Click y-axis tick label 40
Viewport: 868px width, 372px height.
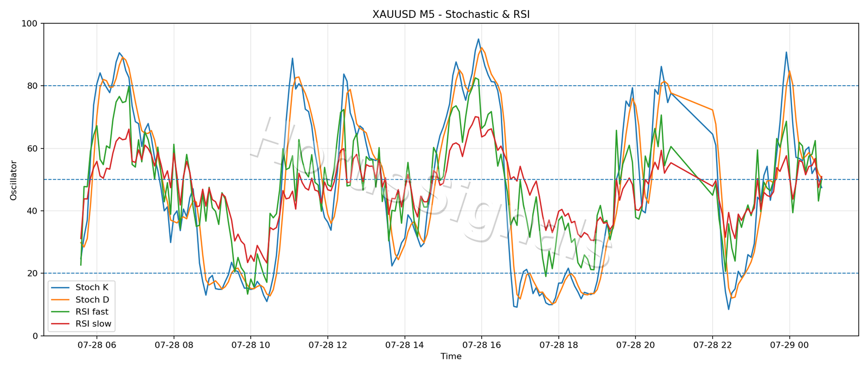(32, 211)
